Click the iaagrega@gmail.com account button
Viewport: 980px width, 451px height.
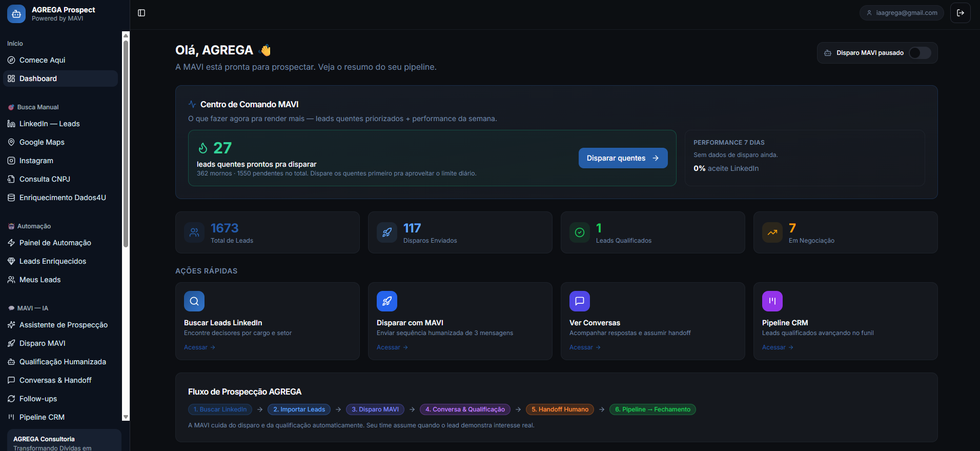tap(902, 13)
